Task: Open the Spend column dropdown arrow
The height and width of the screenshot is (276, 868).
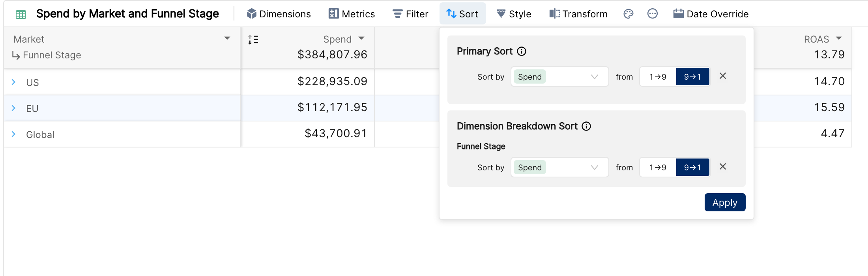Action: pyautogui.click(x=361, y=38)
